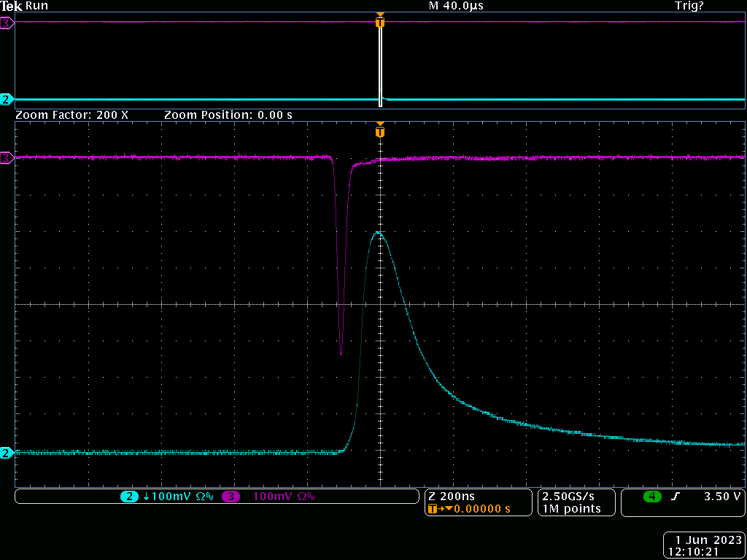Click channel 2 marker in overview window
This screenshot has width=747, height=560.
coord(7,99)
